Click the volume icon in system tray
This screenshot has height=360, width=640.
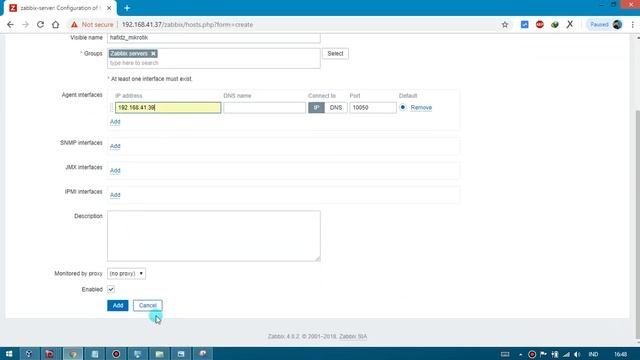click(577, 354)
